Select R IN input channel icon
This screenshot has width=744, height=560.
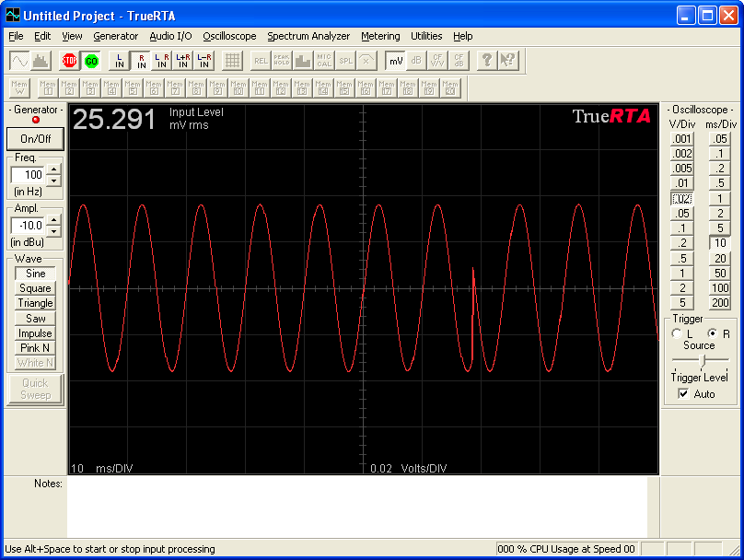coord(141,61)
